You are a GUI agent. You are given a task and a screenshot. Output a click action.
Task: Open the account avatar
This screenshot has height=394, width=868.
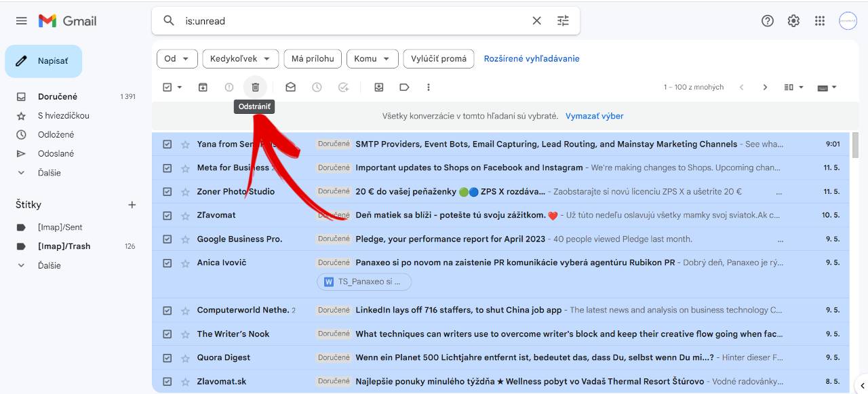pyautogui.click(x=848, y=21)
